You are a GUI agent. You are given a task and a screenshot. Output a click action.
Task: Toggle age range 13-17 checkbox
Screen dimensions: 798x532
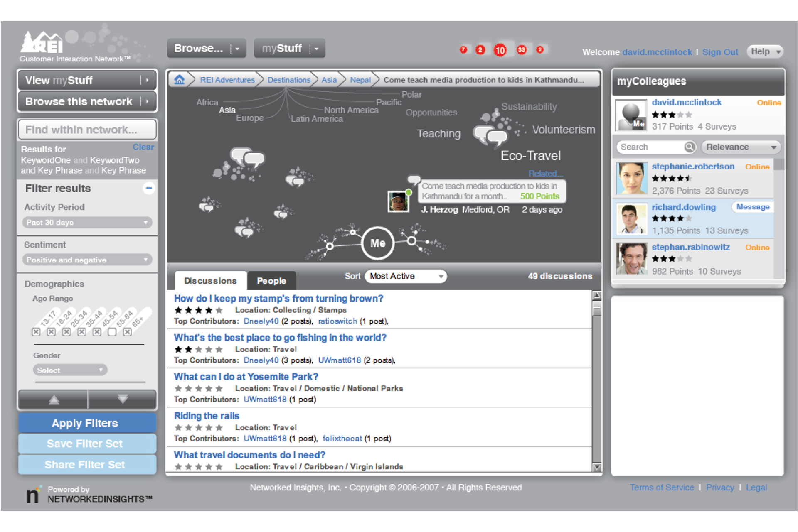click(x=36, y=332)
